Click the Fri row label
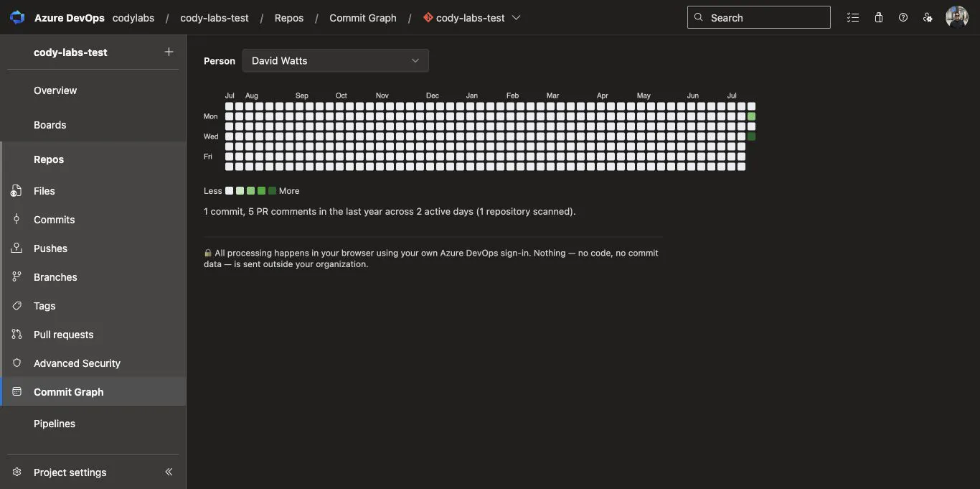This screenshot has height=489, width=980. (208, 157)
